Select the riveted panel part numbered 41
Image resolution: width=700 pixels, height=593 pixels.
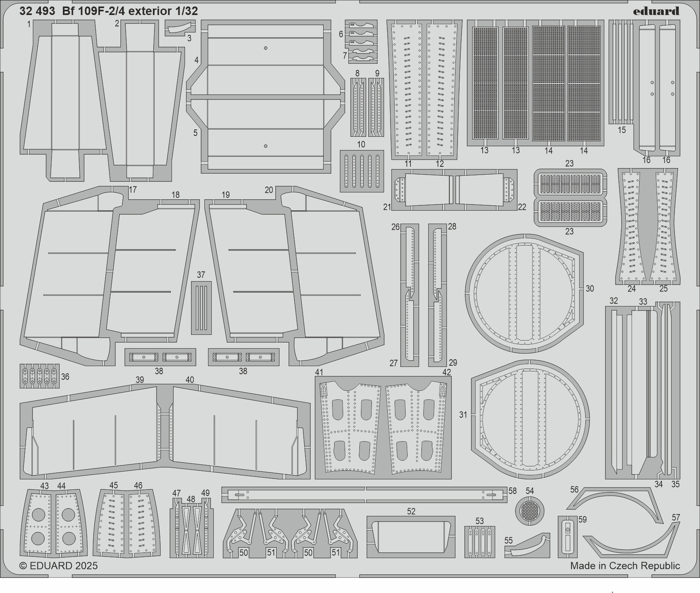(x=351, y=427)
